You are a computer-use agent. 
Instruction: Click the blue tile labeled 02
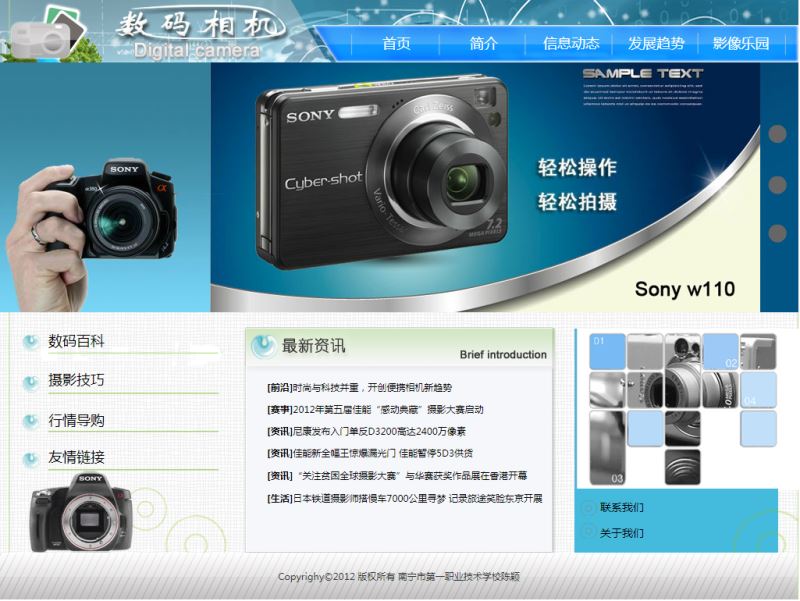point(720,352)
